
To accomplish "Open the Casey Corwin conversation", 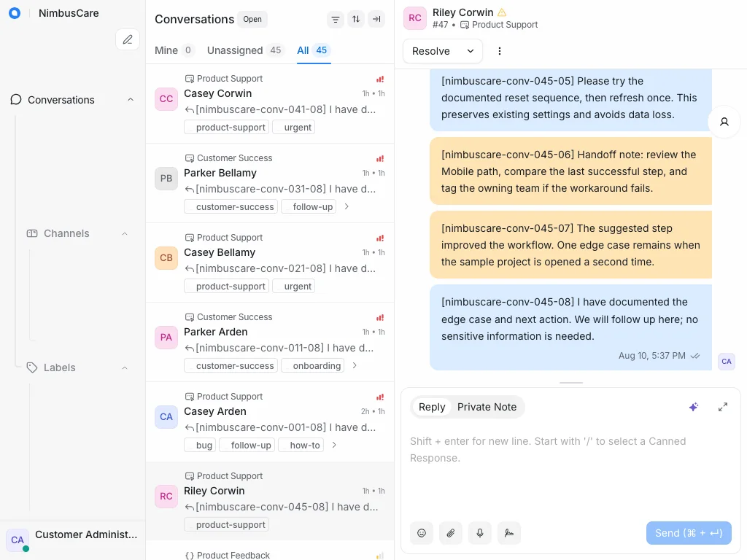I will pyautogui.click(x=270, y=104).
